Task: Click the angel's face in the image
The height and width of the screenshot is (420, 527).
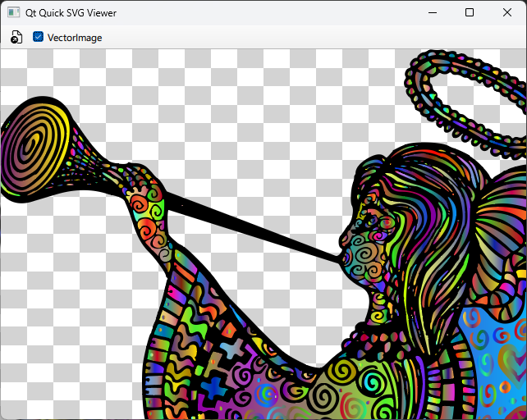Action: pos(364,246)
